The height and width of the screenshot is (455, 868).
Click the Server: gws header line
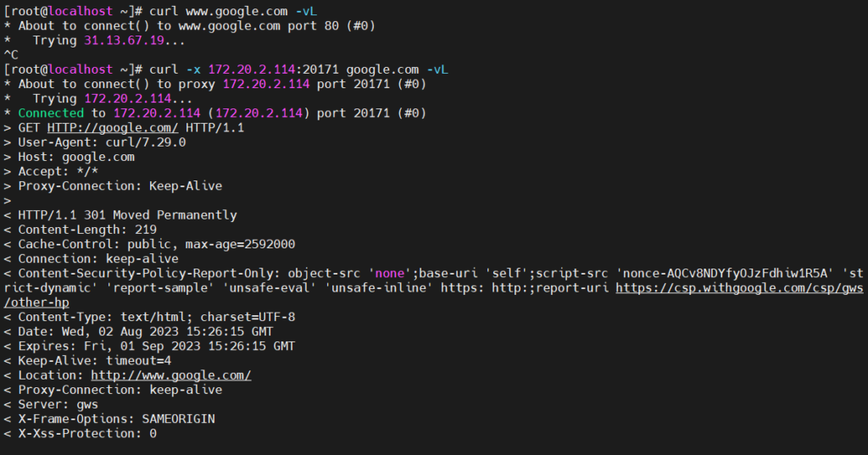pyautogui.click(x=58, y=405)
